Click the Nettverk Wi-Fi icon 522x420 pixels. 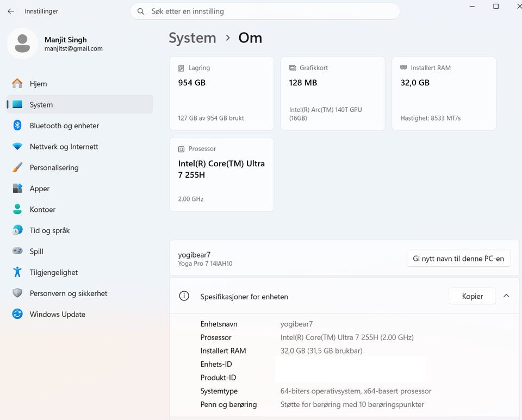pos(17,146)
